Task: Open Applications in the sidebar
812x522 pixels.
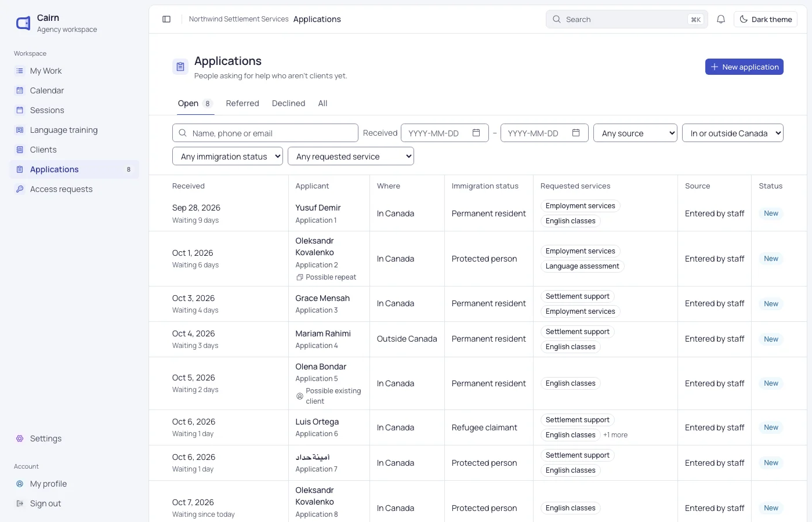Action: [x=74, y=169]
